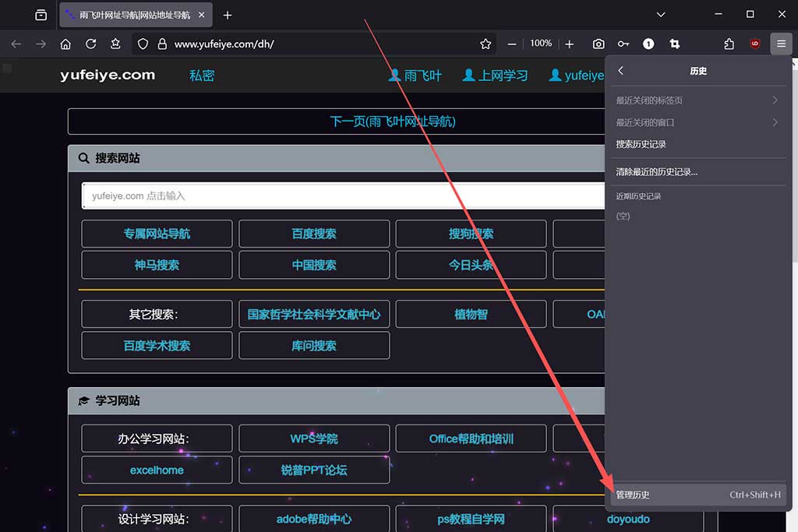Open the extensions puzzle icon

pyautogui.click(x=729, y=44)
